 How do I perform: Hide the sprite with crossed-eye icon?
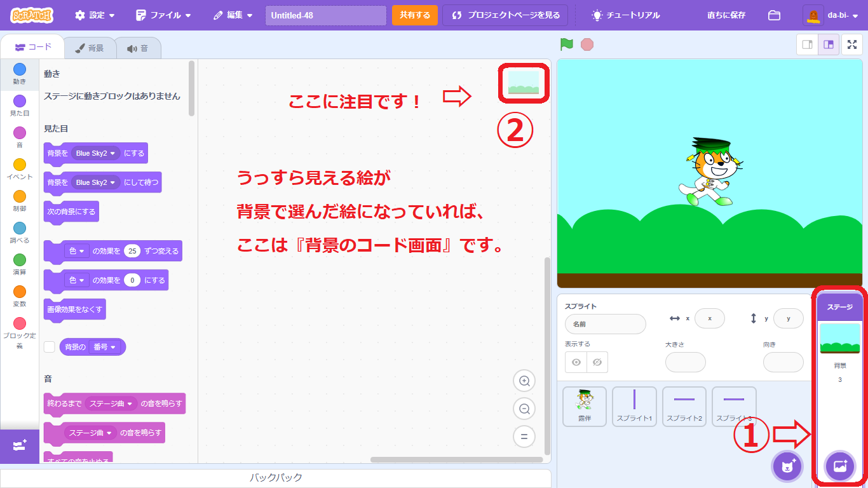(597, 362)
